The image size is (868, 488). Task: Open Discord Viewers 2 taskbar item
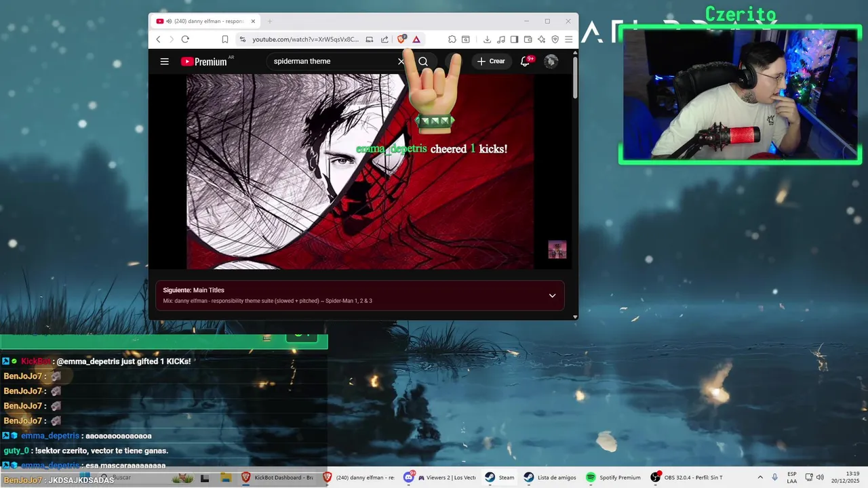click(x=441, y=478)
